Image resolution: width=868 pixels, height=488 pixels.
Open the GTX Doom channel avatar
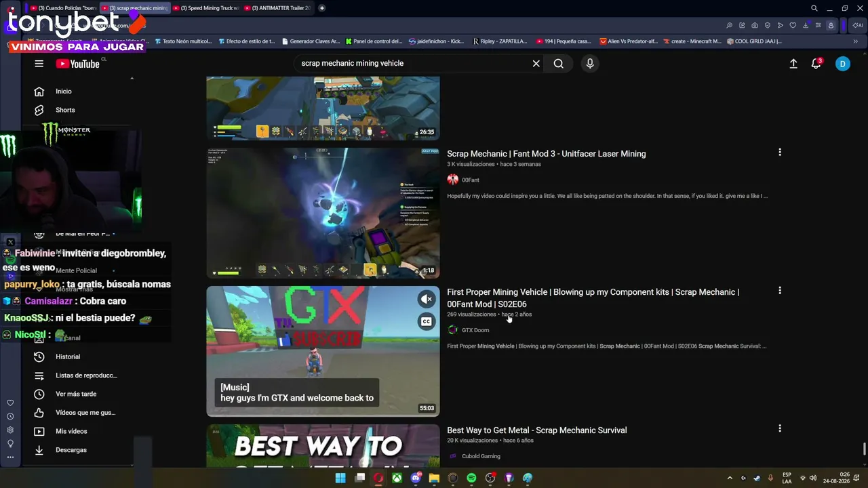[453, 330]
